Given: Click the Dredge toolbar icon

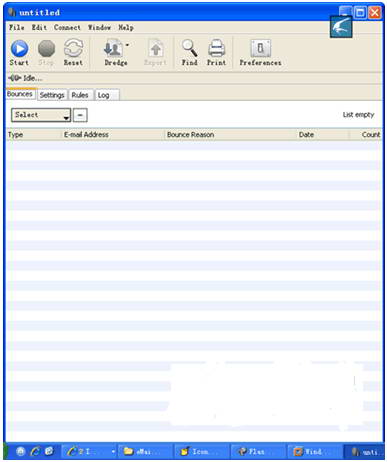Looking at the screenshot, I should (x=113, y=49).
